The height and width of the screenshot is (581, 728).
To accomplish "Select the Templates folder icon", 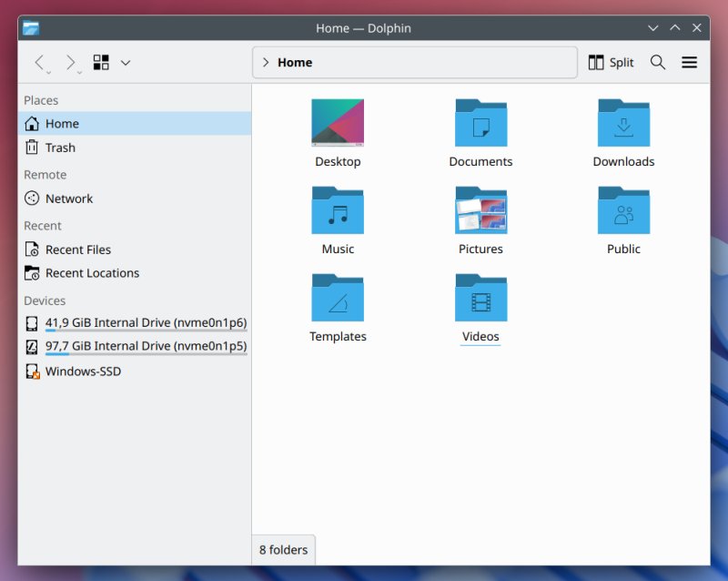I will [x=338, y=299].
